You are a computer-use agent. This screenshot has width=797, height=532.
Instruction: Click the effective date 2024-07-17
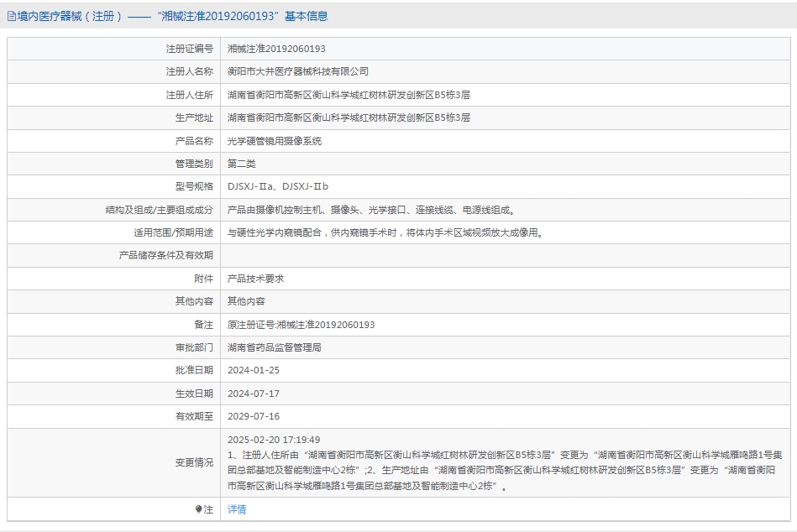click(x=253, y=394)
